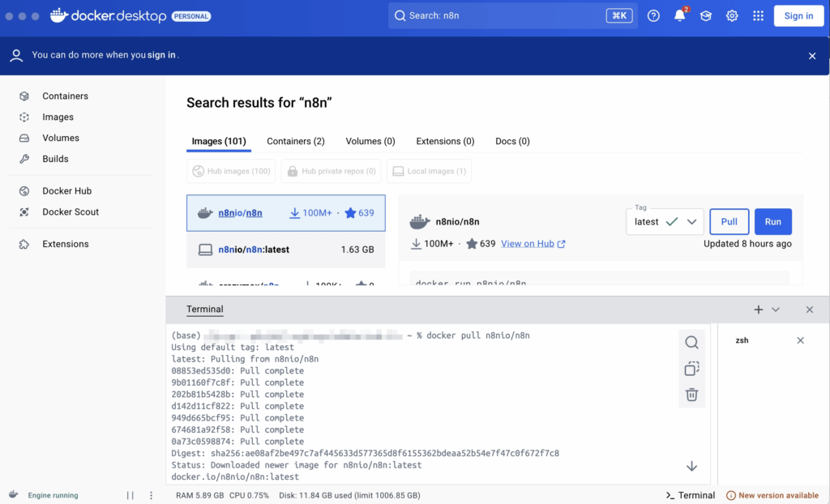Open the help question mark icon

coord(653,16)
